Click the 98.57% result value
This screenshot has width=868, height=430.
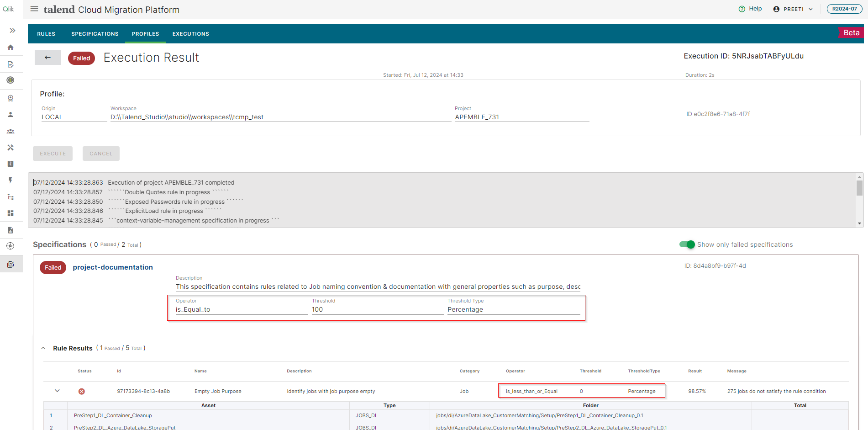[697, 391]
